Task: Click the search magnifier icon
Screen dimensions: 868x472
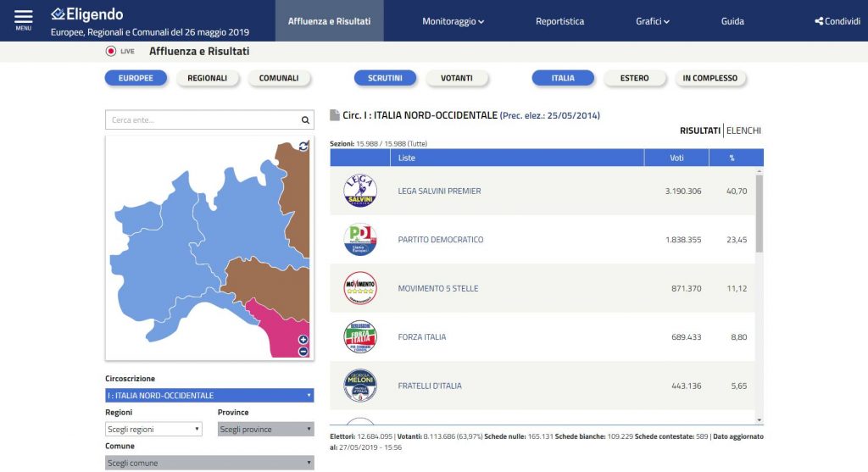Action: click(305, 120)
